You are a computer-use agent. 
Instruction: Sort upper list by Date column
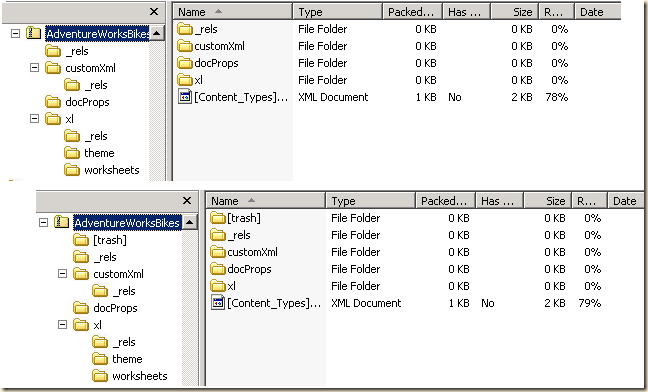pos(598,12)
